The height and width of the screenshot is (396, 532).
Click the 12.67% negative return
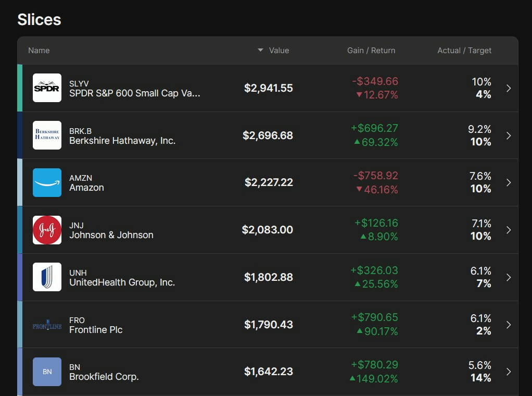pyautogui.click(x=377, y=95)
